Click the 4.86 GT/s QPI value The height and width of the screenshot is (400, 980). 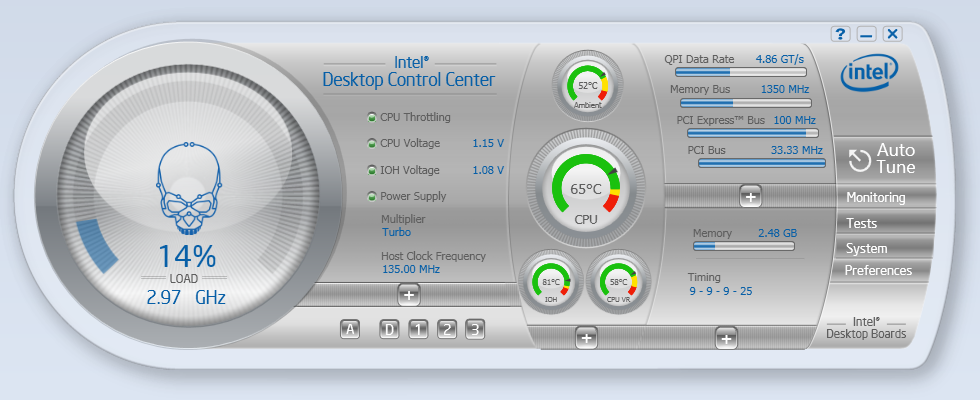pos(779,59)
